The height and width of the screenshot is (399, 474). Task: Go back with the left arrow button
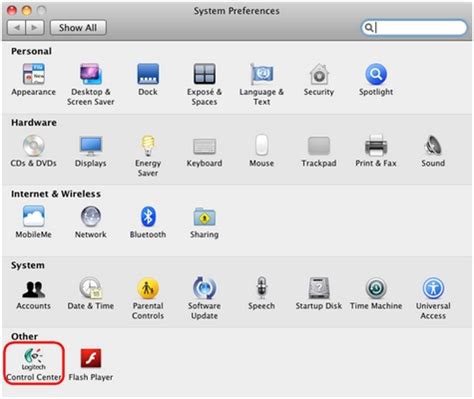[16, 28]
